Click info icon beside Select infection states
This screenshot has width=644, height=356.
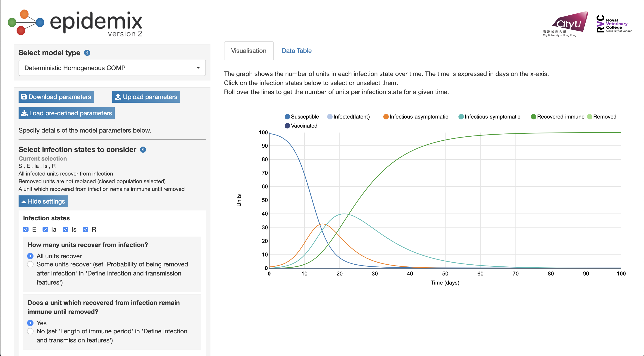tap(143, 150)
